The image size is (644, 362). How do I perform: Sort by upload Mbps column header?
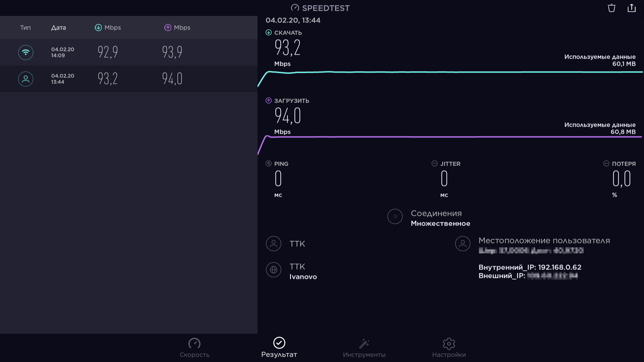(x=177, y=27)
